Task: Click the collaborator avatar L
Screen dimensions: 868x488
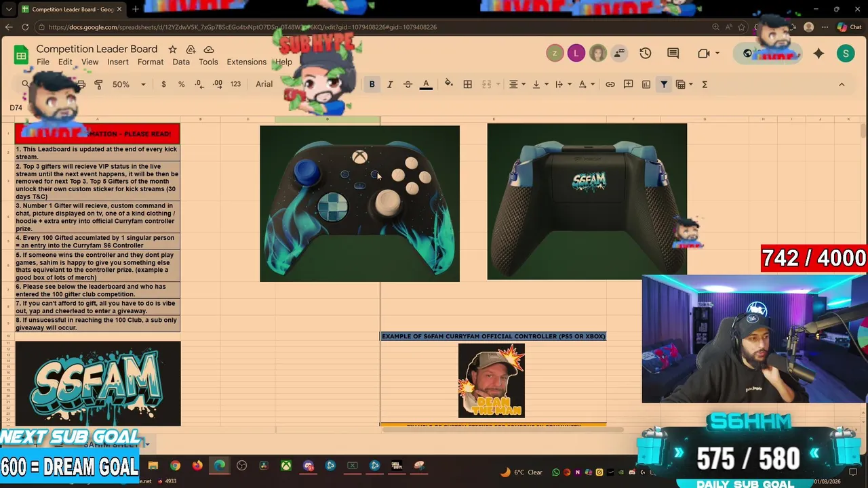Action: (x=576, y=54)
